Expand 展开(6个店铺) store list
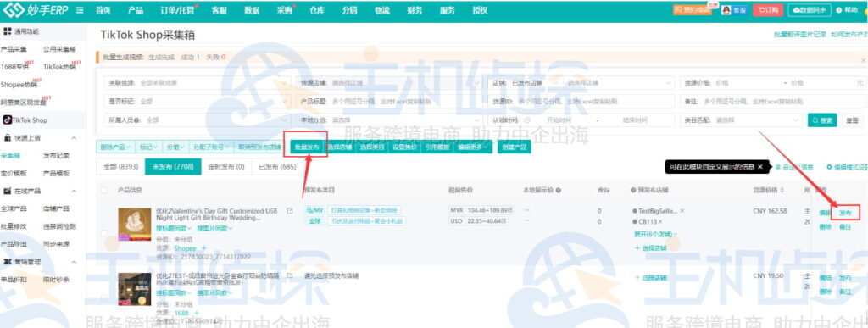 click(655, 234)
